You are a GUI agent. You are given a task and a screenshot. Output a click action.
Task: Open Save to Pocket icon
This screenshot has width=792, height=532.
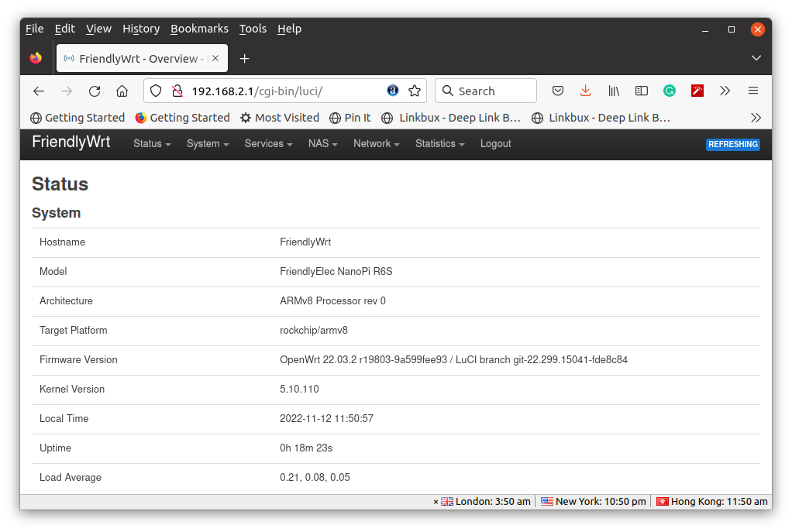tap(558, 91)
